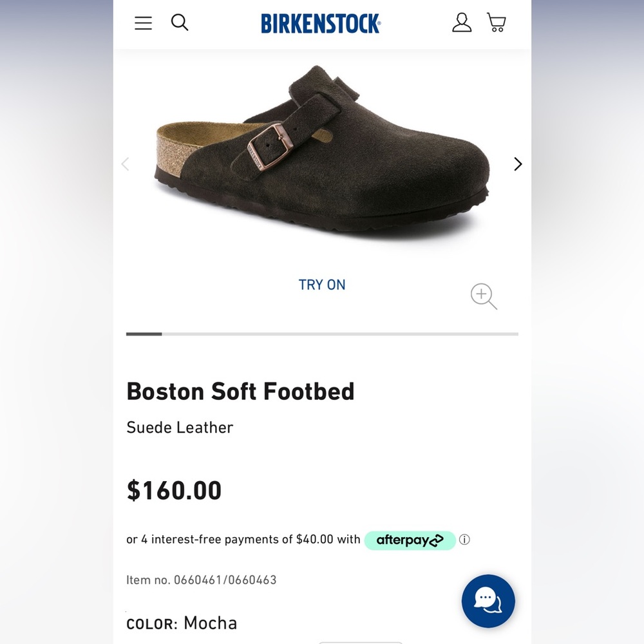Open the Afterpay info icon
The image size is (644, 644).
[464, 540]
